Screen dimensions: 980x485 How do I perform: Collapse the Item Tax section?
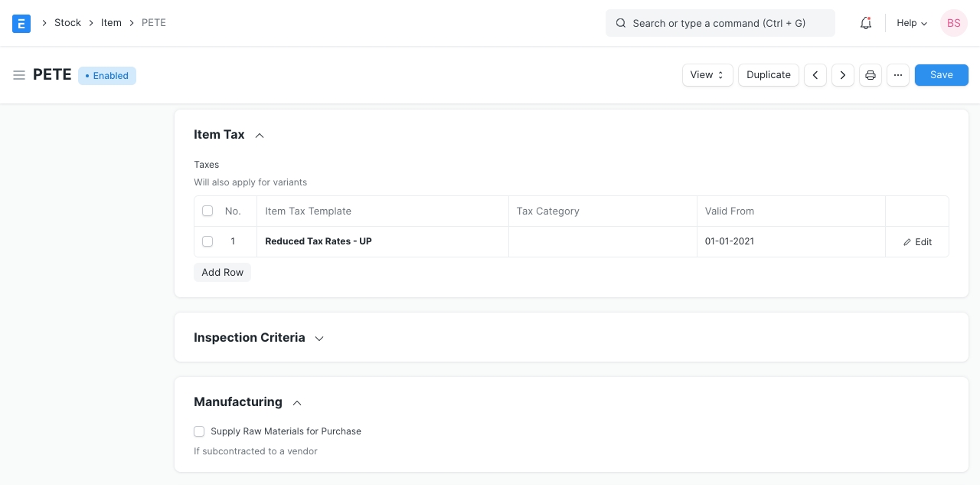(260, 136)
